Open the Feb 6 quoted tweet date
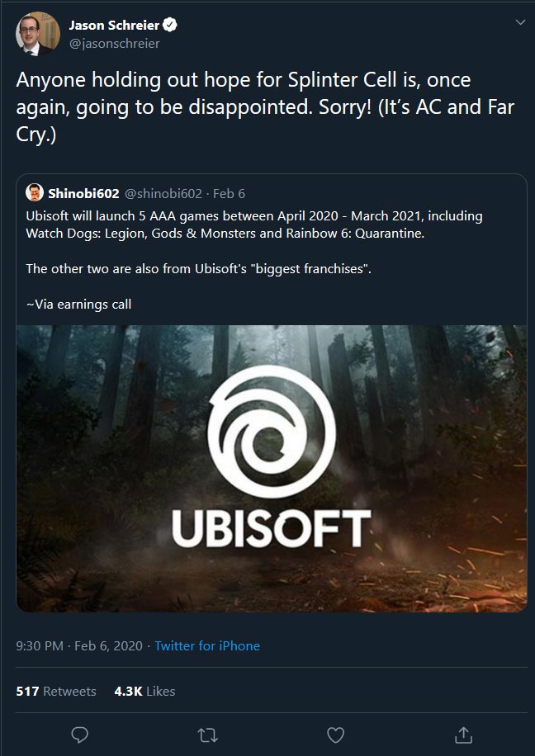This screenshot has width=535, height=756. (229, 194)
